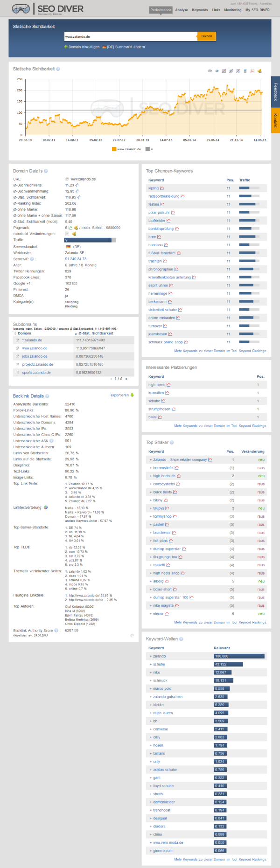Click the green plus Domain hinzufügen icon
Screen dimensions: 280x868
tap(66, 47)
